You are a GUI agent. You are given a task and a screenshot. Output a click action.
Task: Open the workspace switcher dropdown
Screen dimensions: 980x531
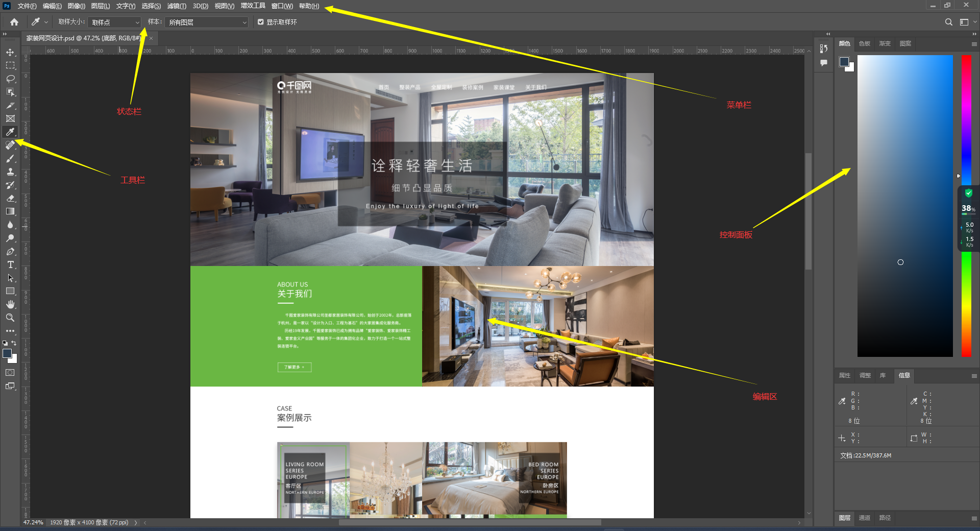[x=967, y=22]
